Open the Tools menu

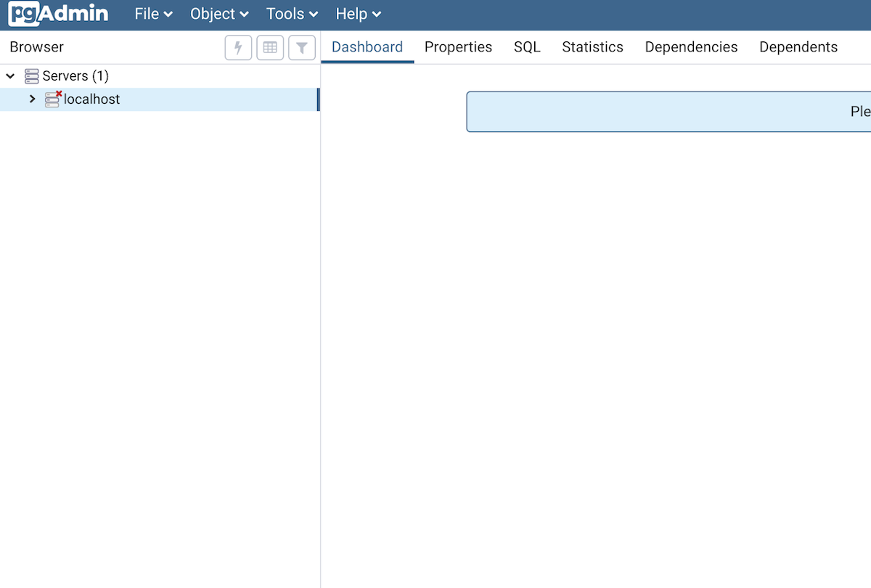point(292,14)
